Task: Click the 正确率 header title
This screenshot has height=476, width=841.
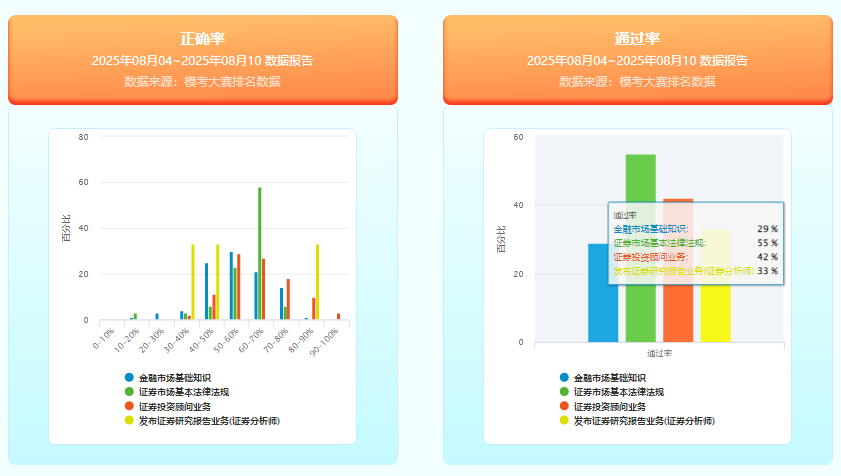Action: click(202, 39)
